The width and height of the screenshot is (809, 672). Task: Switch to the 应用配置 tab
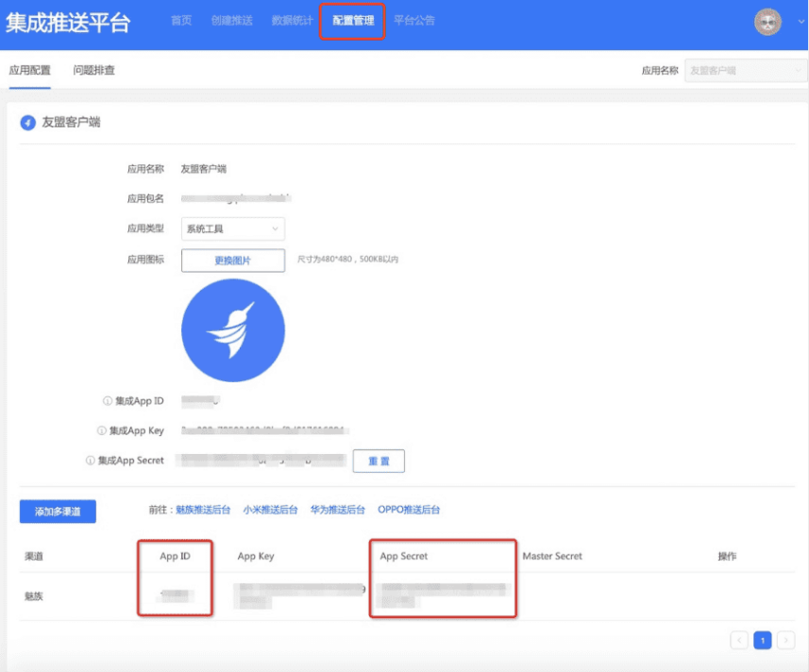[x=30, y=70]
